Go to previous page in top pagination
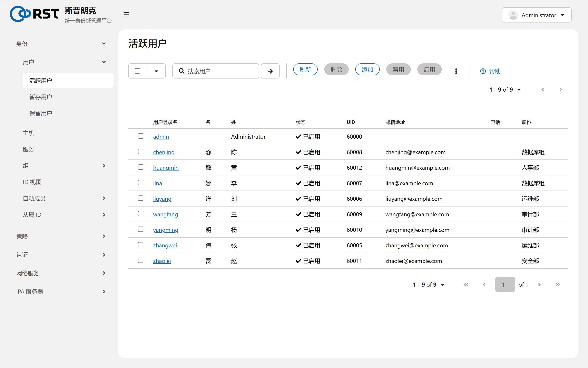Screen dimensions: 588x368 tap(542, 90)
